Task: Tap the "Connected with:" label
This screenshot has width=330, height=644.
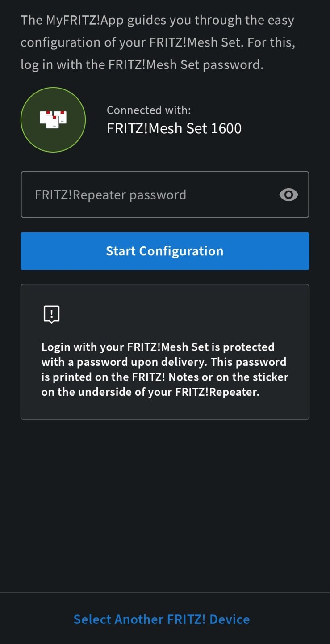Action: tap(149, 110)
